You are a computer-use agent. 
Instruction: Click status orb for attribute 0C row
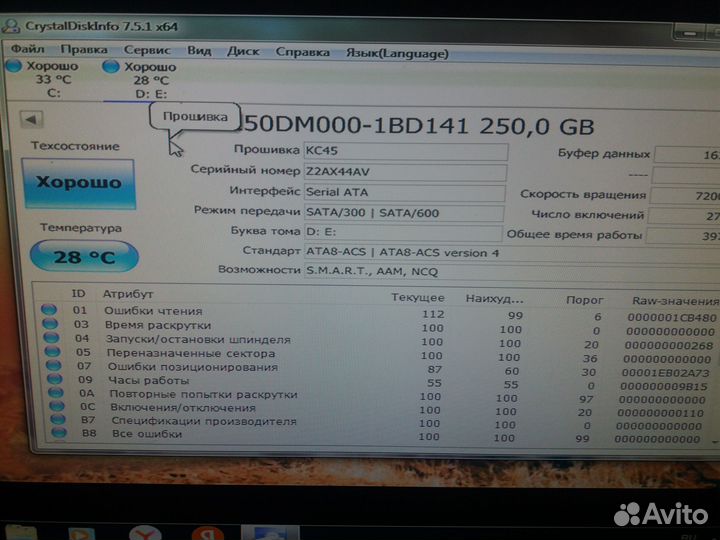[x=57, y=406]
